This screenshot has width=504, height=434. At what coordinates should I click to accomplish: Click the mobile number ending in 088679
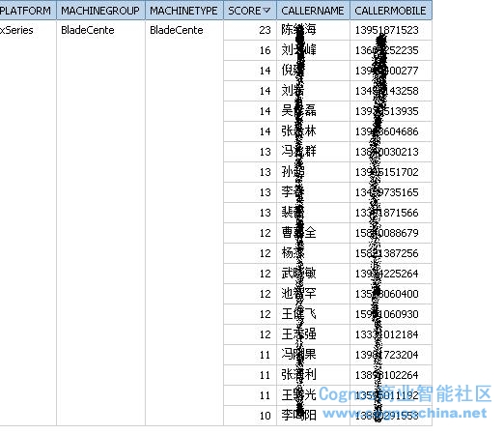coord(386,233)
